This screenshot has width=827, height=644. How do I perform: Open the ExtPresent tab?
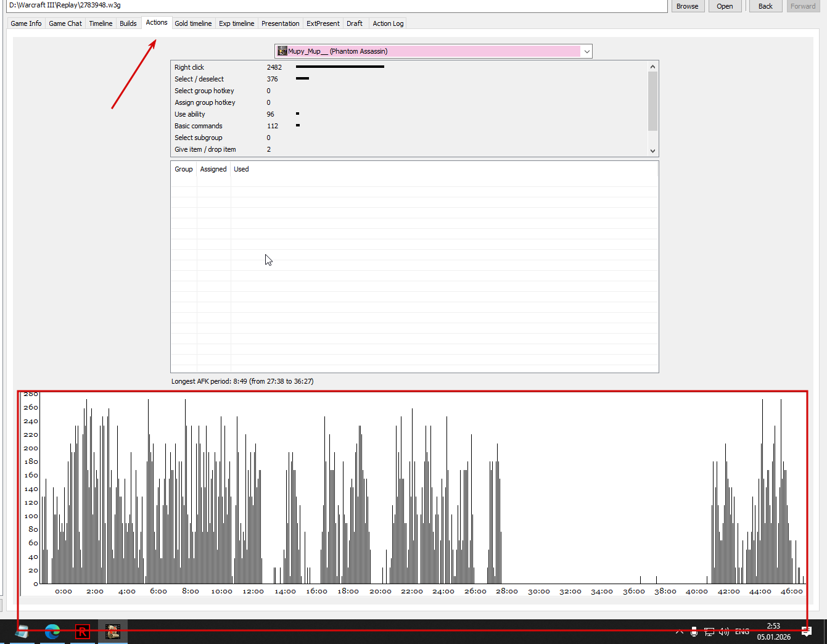tap(323, 23)
